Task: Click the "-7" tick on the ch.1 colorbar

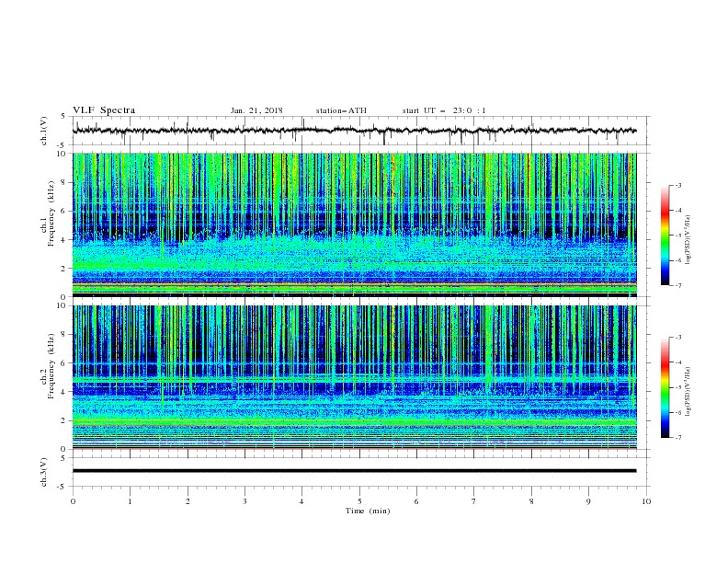Action: tap(678, 285)
